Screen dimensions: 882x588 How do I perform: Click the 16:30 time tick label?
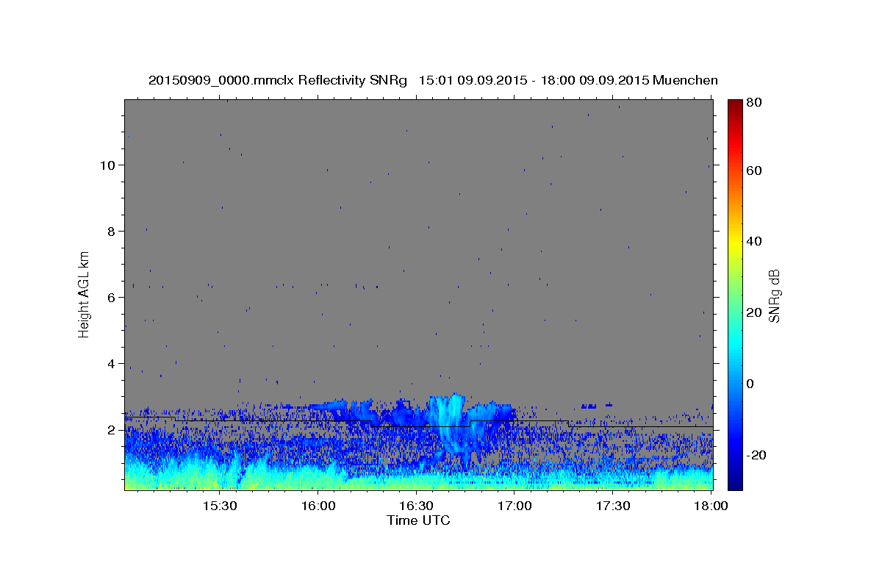point(416,506)
